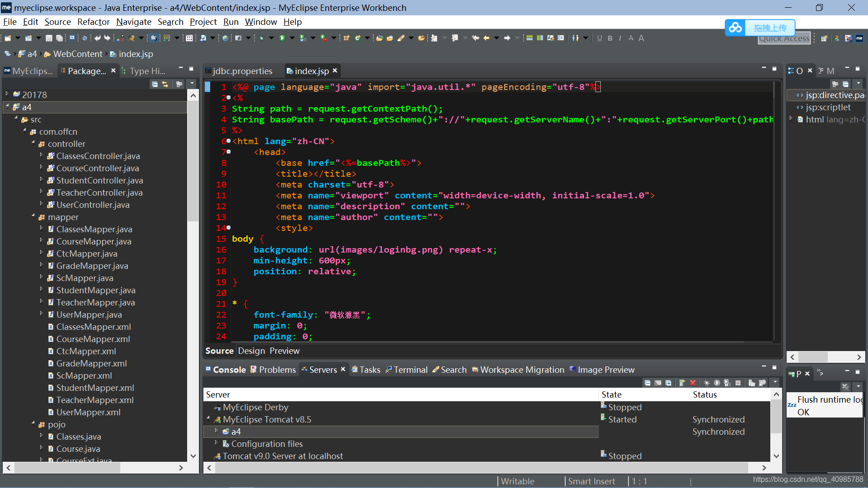Click the redo arrow in main toolbar
Screen dimensions: 868x488
click(107, 38)
